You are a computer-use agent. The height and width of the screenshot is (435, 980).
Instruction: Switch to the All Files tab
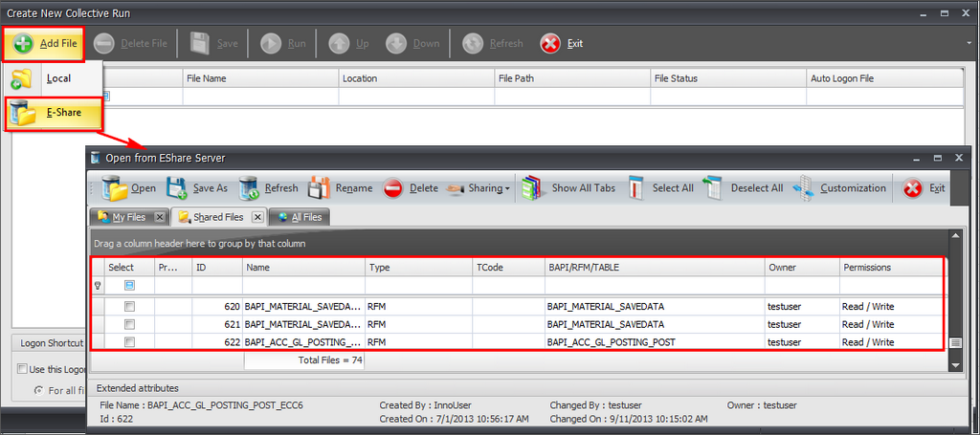coord(301,217)
